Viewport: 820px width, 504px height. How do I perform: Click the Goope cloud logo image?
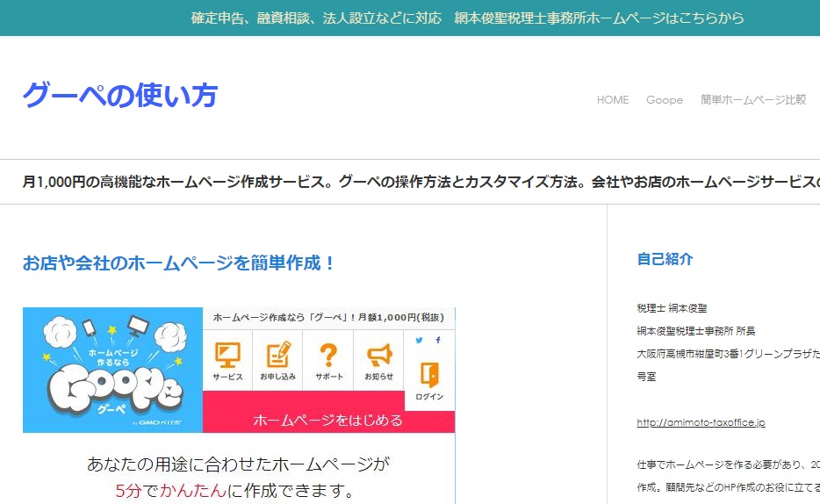[x=112, y=370]
